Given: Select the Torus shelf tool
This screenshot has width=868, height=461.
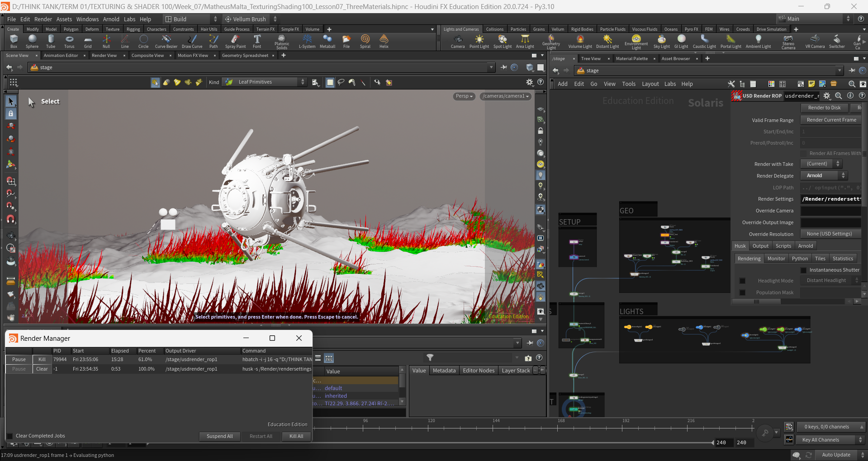Looking at the screenshot, I should click(x=69, y=41).
